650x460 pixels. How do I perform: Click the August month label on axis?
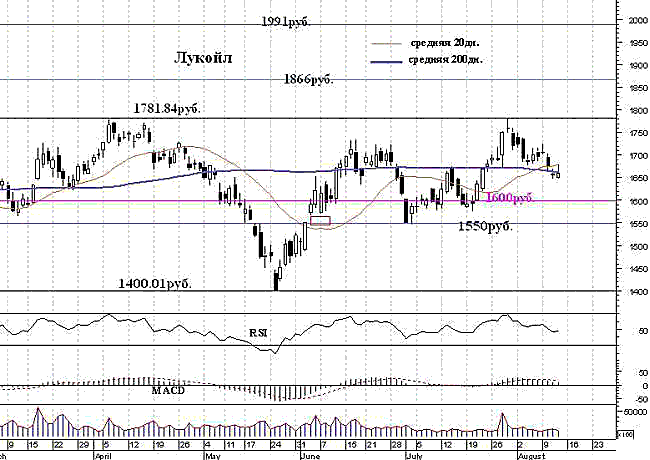point(531,456)
